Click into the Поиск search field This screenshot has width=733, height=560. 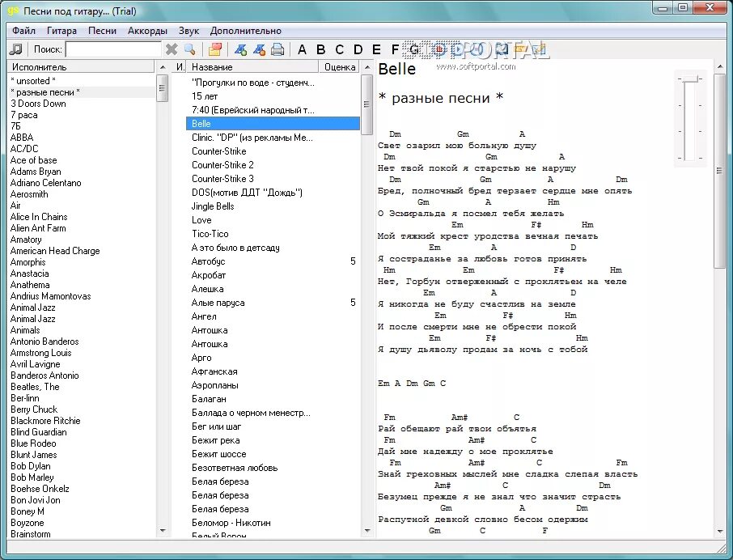click(113, 49)
